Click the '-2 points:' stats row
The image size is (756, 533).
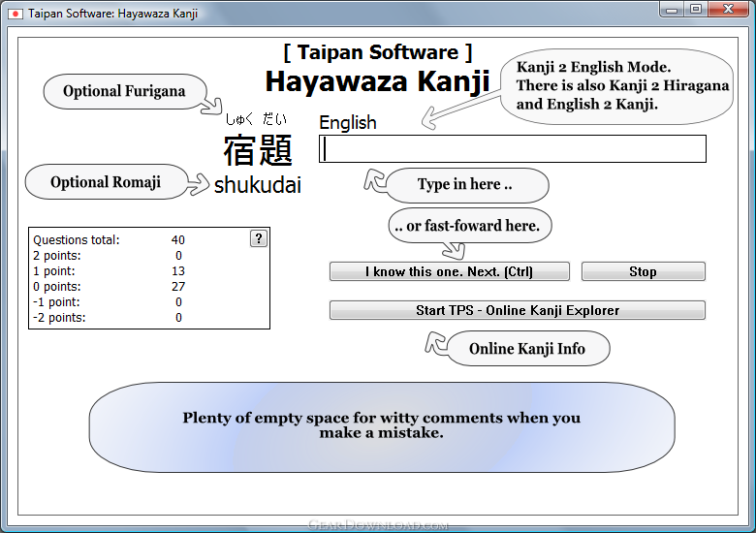108,318
